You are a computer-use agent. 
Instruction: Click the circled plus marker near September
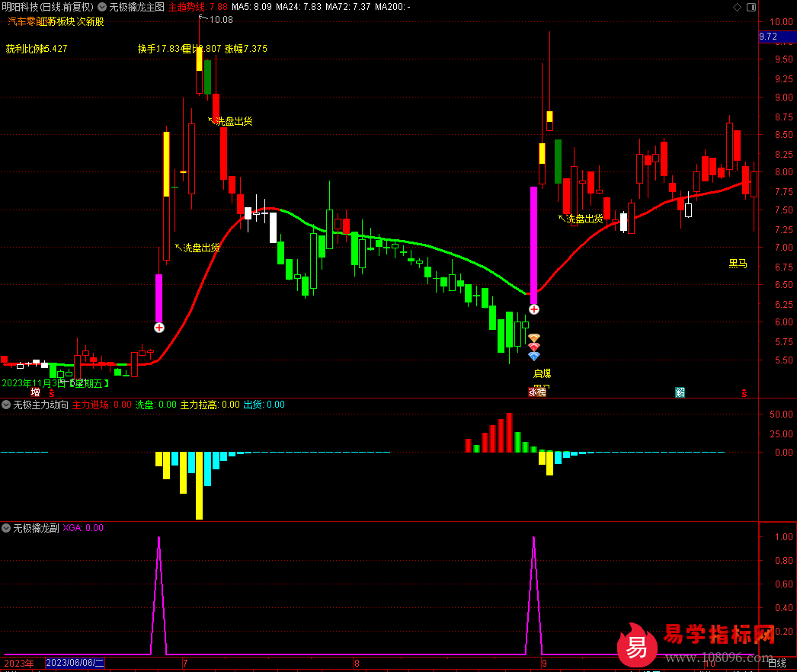click(534, 309)
